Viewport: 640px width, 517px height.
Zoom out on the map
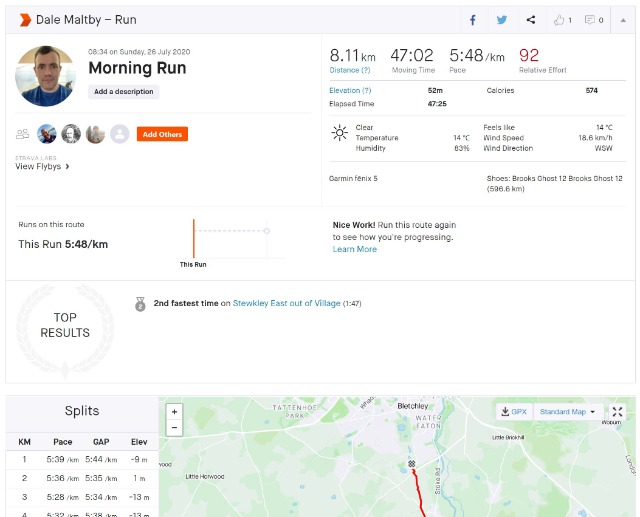click(x=175, y=427)
